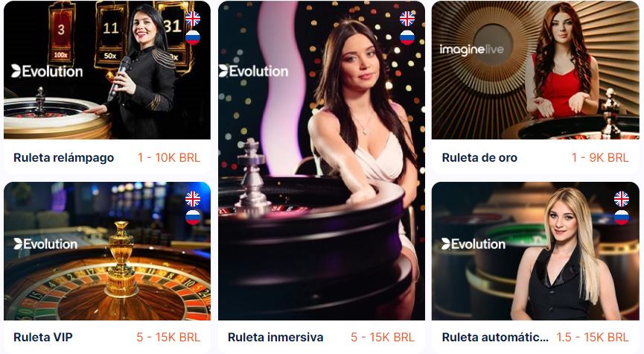The width and height of the screenshot is (644, 354).
Task: Open the Ruleta VIP game title
Action: click(x=43, y=337)
